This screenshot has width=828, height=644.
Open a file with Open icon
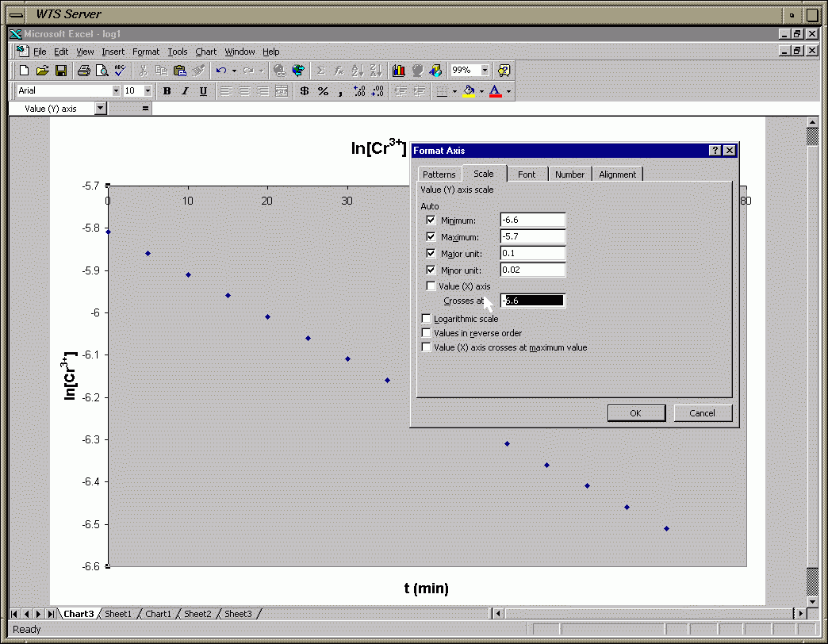click(43, 71)
